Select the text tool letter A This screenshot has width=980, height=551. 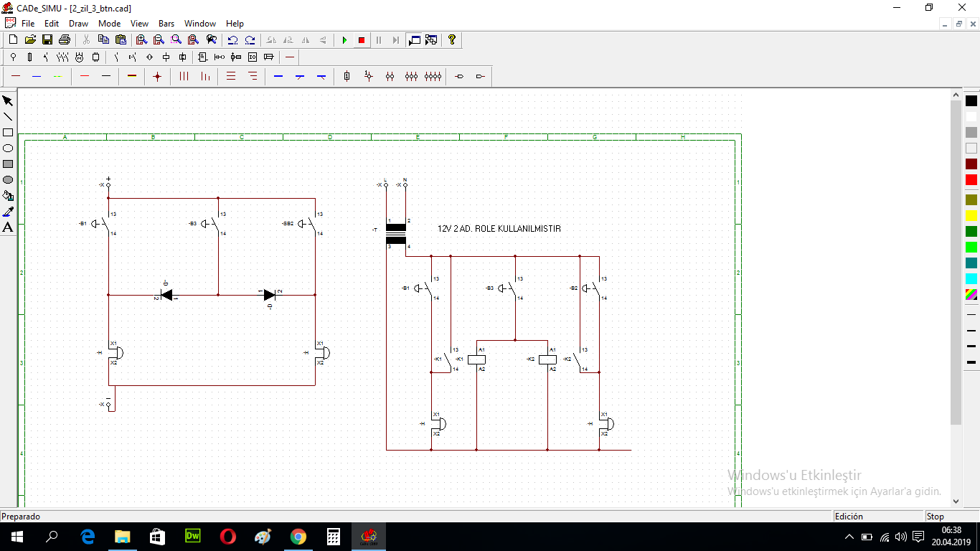click(x=8, y=227)
